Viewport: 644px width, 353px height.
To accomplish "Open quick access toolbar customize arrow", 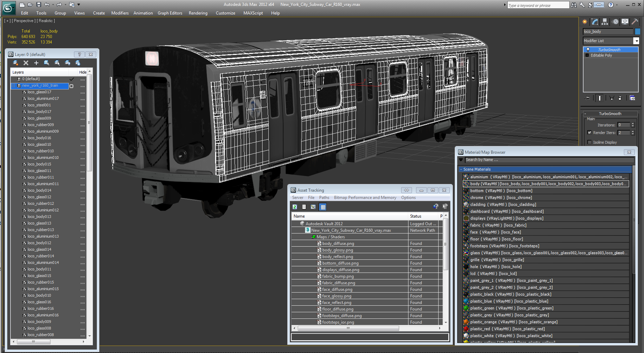I will coord(79,5).
